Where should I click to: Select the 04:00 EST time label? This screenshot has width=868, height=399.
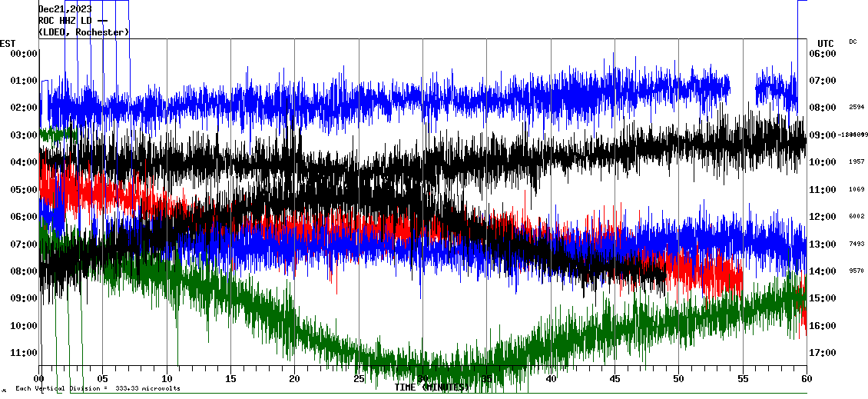pos(24,162)
